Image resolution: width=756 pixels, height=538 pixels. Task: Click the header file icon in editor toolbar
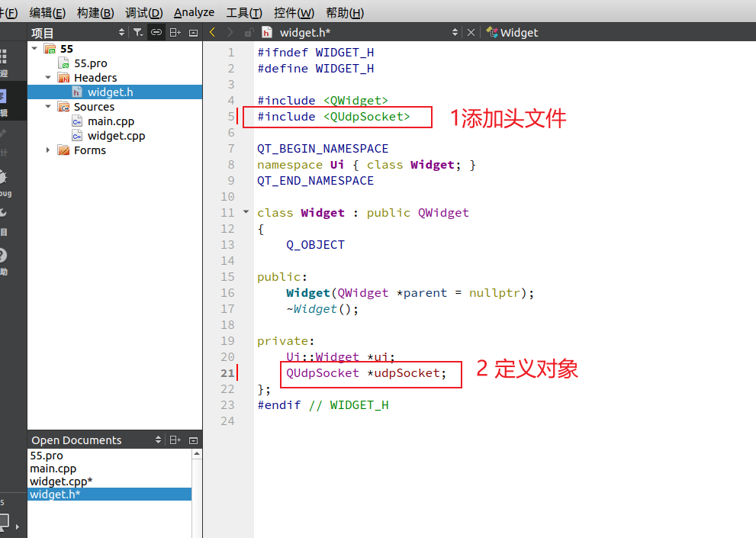click(x=267, y=32)
